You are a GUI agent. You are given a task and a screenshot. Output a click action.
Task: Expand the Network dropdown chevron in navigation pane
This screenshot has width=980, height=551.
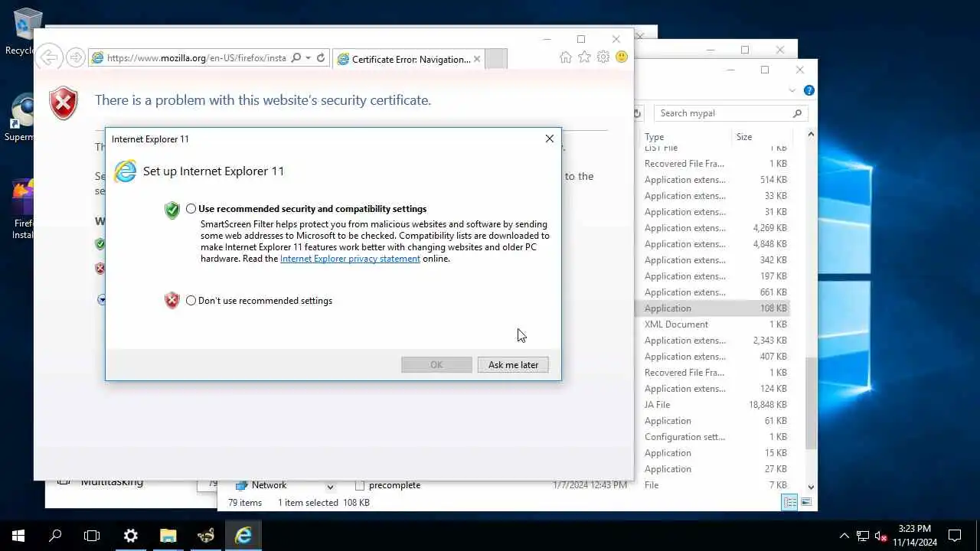(330, 486)
